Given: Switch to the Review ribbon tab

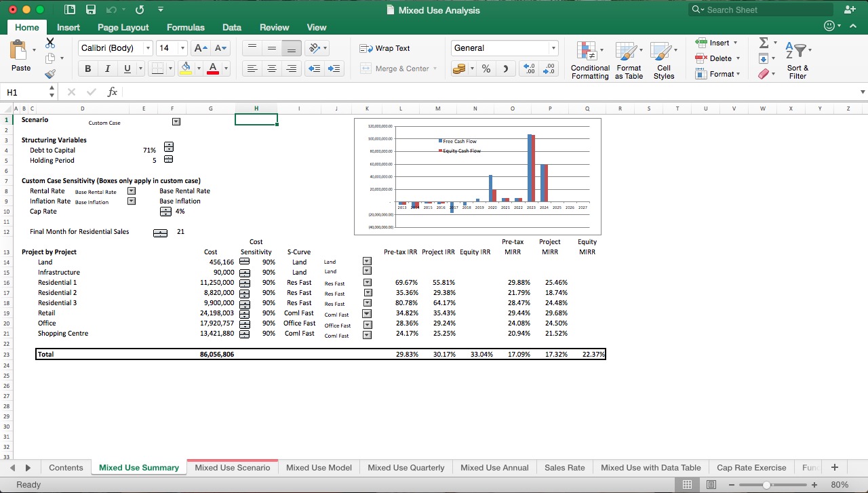Looking at the screenshot, I should point(274,27).
